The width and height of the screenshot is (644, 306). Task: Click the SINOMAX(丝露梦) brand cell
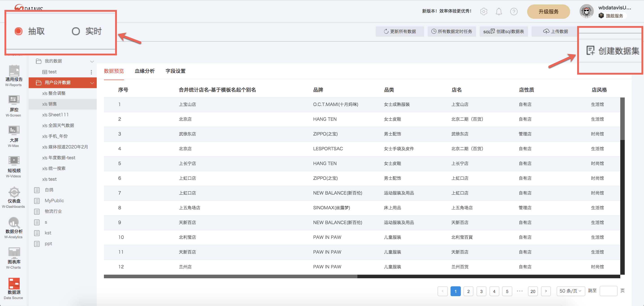tap(331, 208)
